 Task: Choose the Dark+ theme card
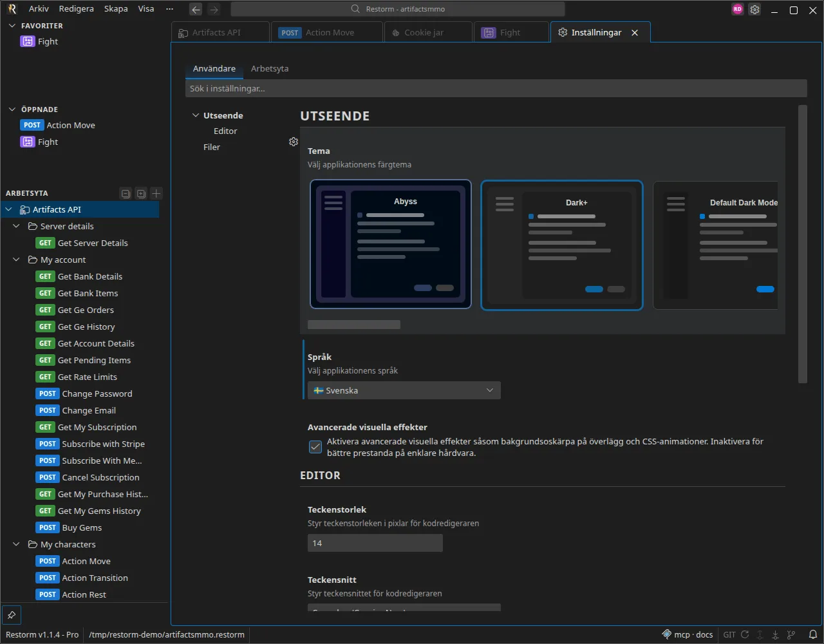pos(562,245)
